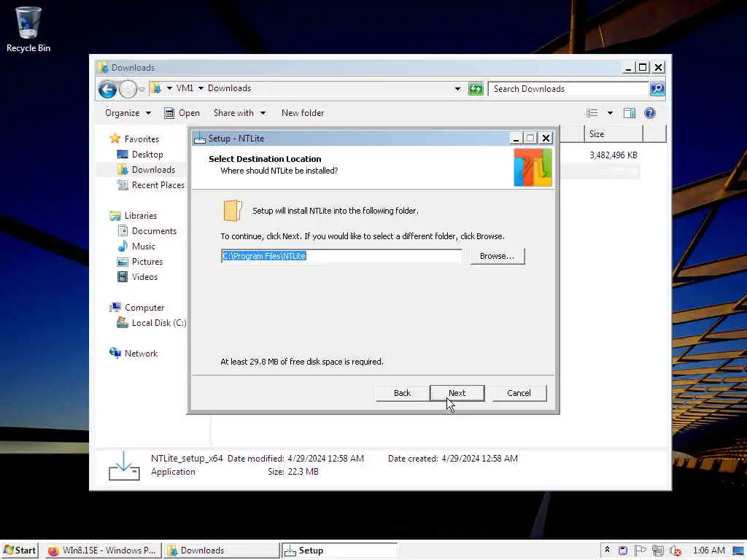Open Videos library
747x560 pixels.
[137, 276]
